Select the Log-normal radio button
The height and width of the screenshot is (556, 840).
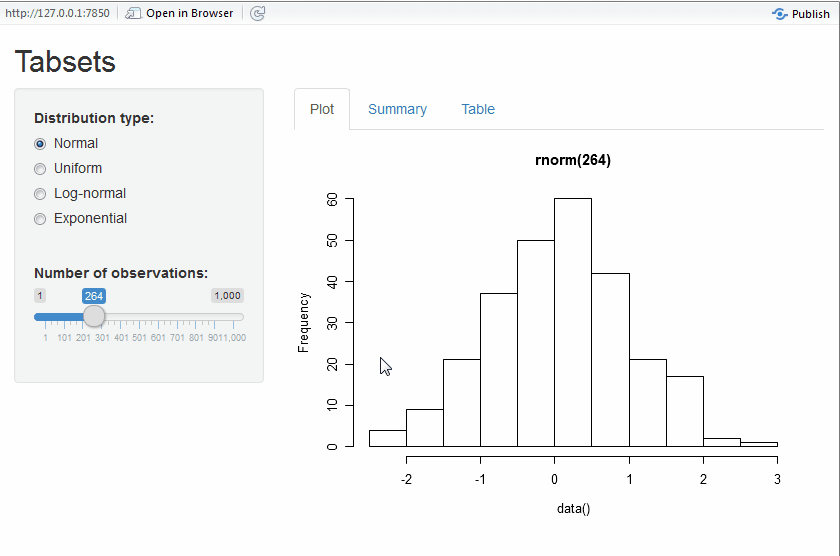[x=40, y=194]
